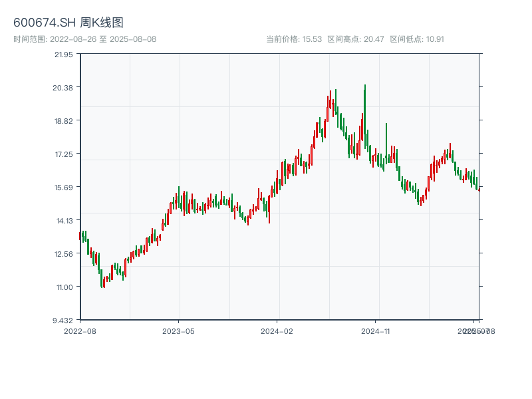The width and height of the screenshot is (532, 399).
Task: Click the 2024-02 x-axis label
Action: tap(277, 331)
